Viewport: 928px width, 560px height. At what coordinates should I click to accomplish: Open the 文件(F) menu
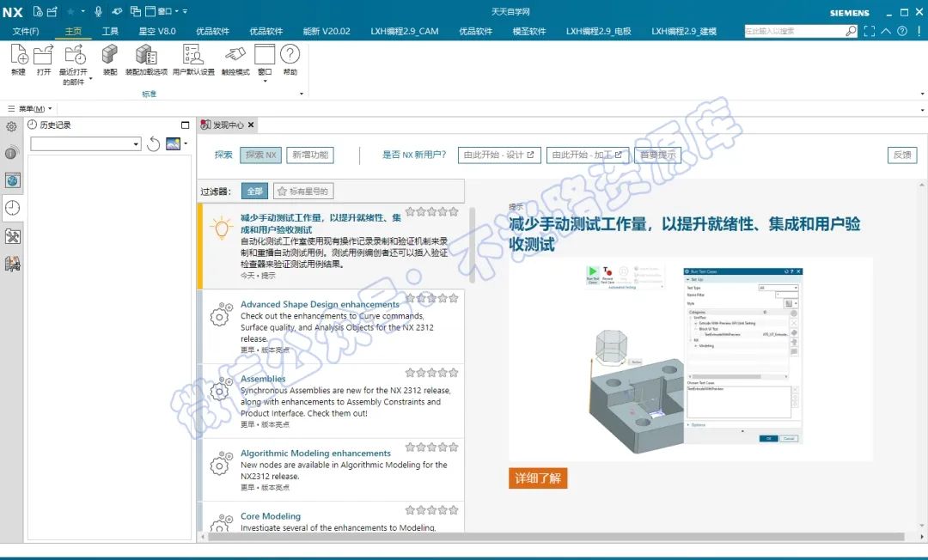(26, 31)
